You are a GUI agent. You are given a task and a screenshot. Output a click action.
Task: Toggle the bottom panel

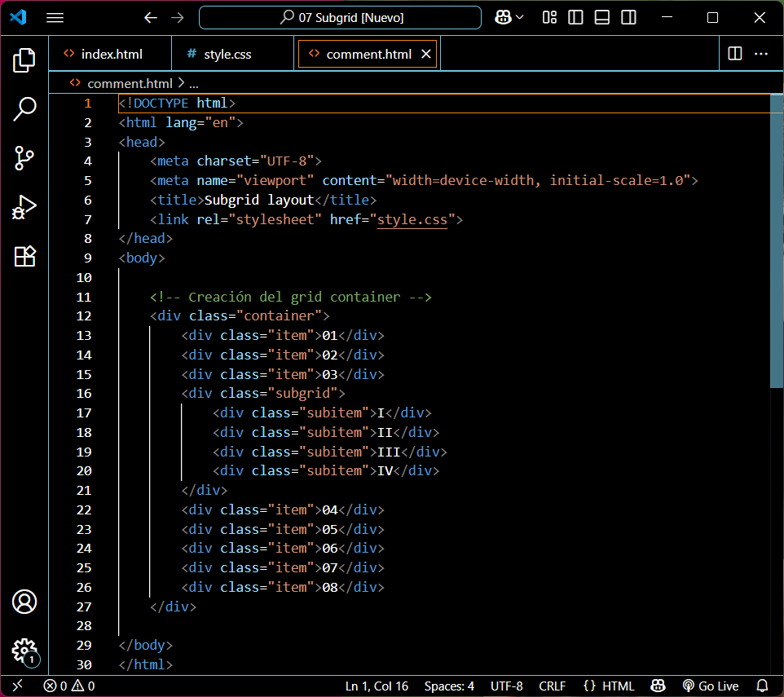tap(602, 18)
